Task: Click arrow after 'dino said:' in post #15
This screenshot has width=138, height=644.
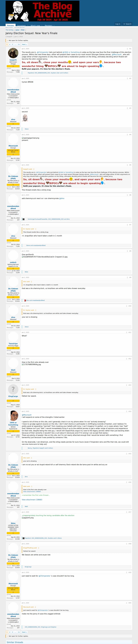Action: pos(31,458)
